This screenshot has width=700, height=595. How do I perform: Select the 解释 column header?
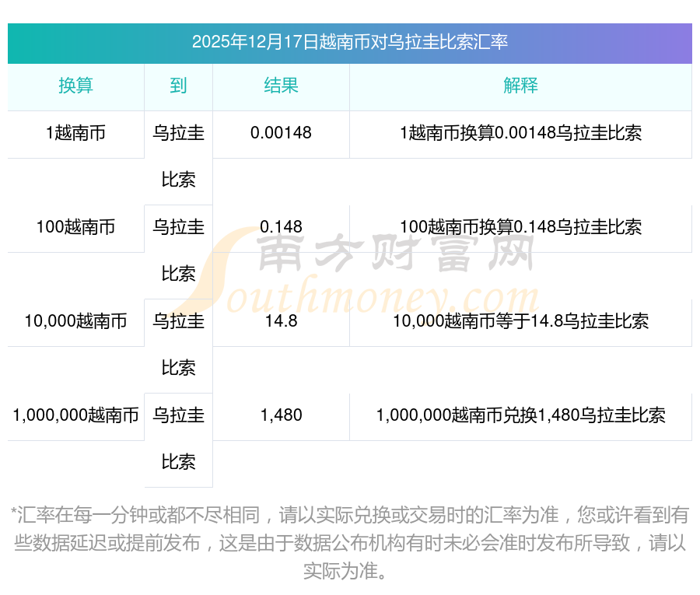[520, 86]
